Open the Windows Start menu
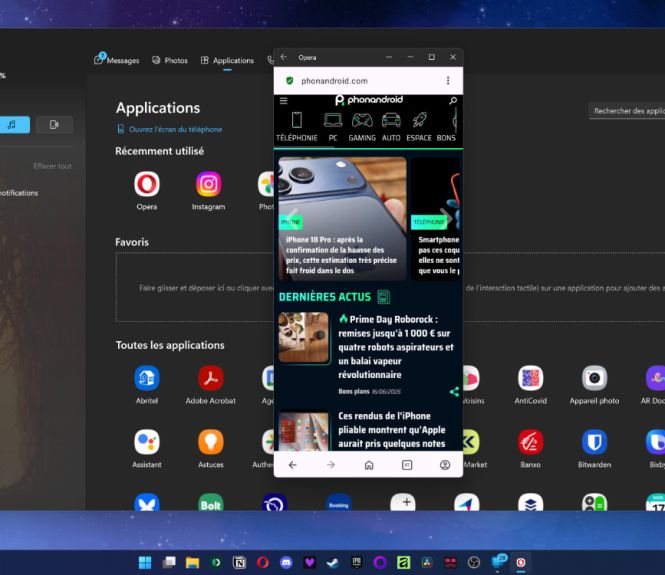The height and width of the screenshot is (575, 665). 145,563
